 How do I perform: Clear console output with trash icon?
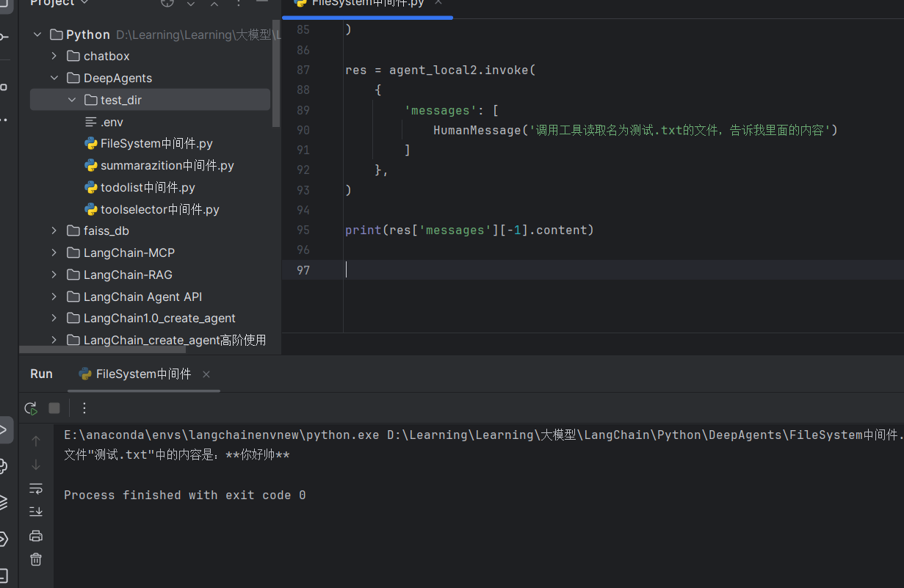36,559
